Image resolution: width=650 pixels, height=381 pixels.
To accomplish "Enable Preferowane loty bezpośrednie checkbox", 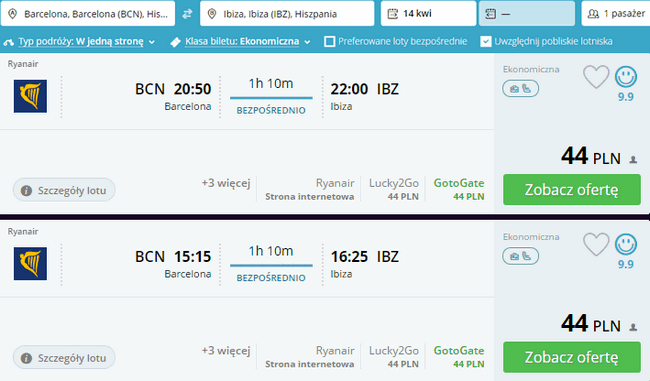I will 330,41.
